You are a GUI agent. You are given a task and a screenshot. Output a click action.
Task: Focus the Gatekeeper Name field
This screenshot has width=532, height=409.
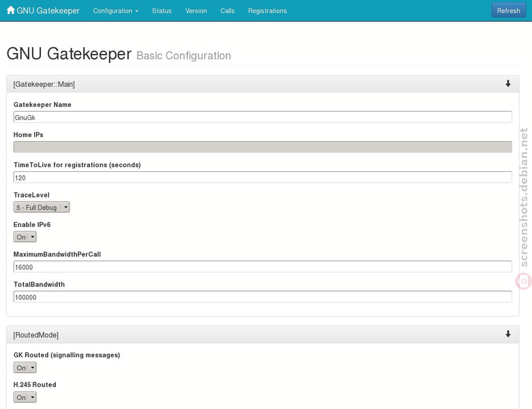[x=263, y=117]
